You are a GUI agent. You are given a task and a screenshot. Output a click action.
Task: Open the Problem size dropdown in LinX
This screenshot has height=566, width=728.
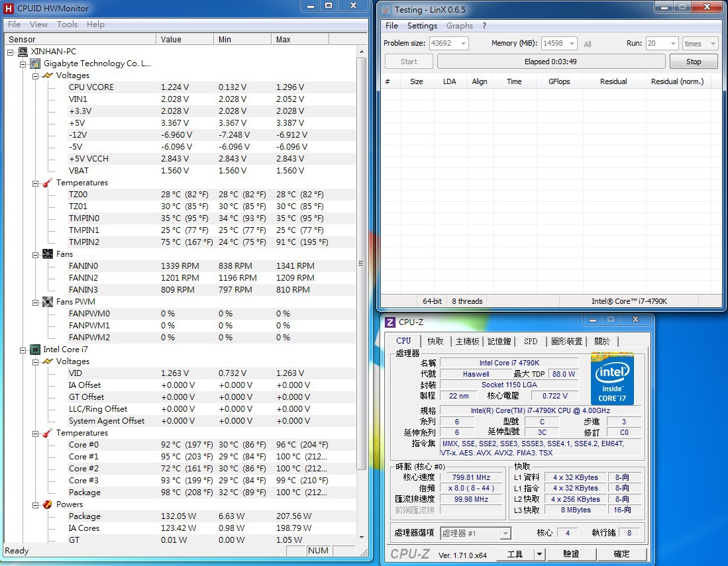tap(463, 44)
